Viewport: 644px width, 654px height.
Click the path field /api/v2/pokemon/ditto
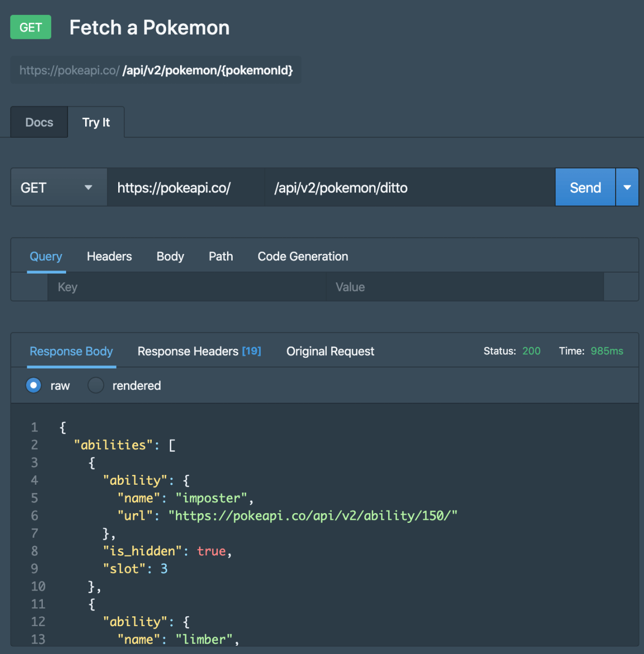[x=410, y=187]
